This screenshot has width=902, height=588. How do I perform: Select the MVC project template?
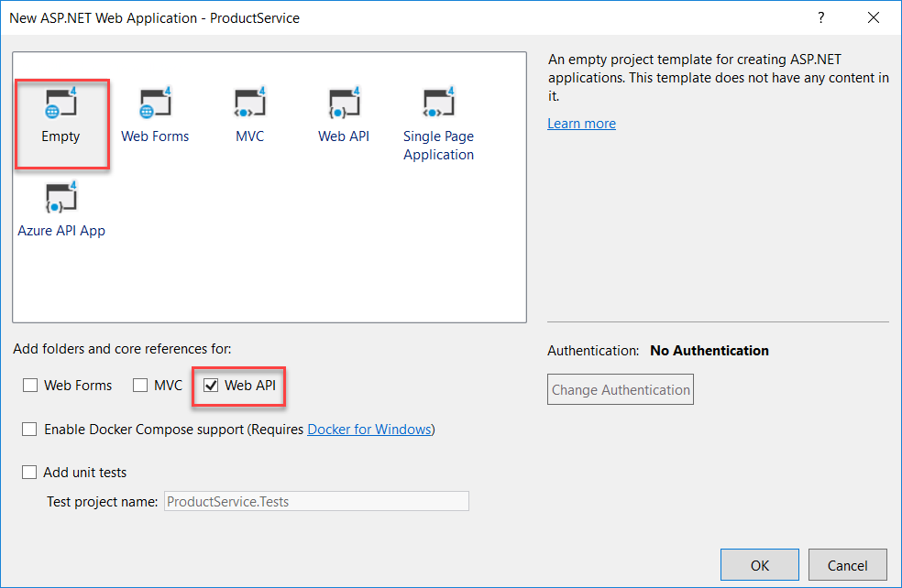[249, 114]
